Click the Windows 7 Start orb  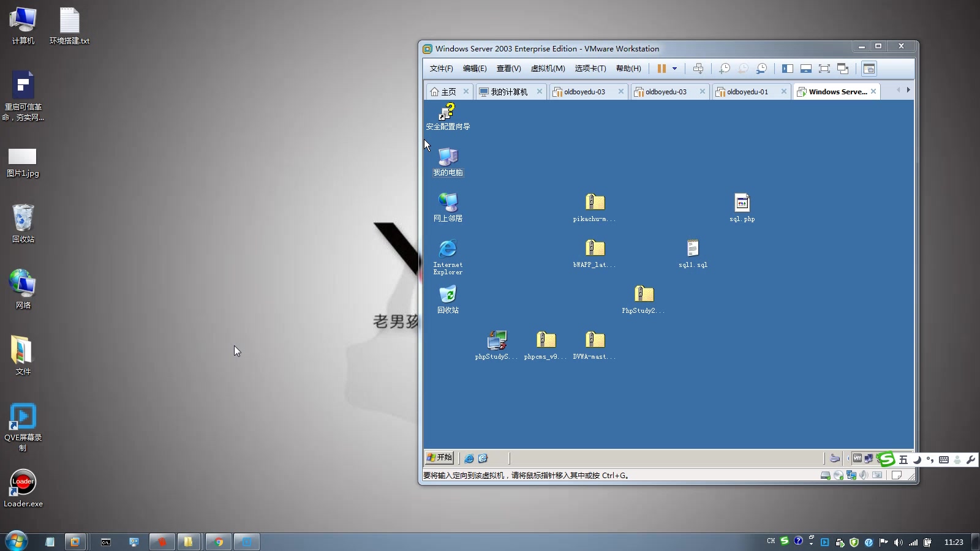17,542
